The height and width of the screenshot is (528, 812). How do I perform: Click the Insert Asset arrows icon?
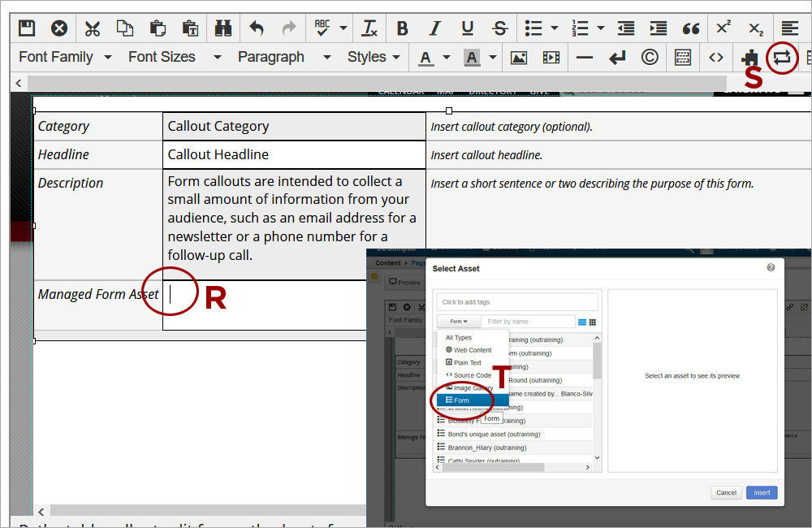pos(782,58)
